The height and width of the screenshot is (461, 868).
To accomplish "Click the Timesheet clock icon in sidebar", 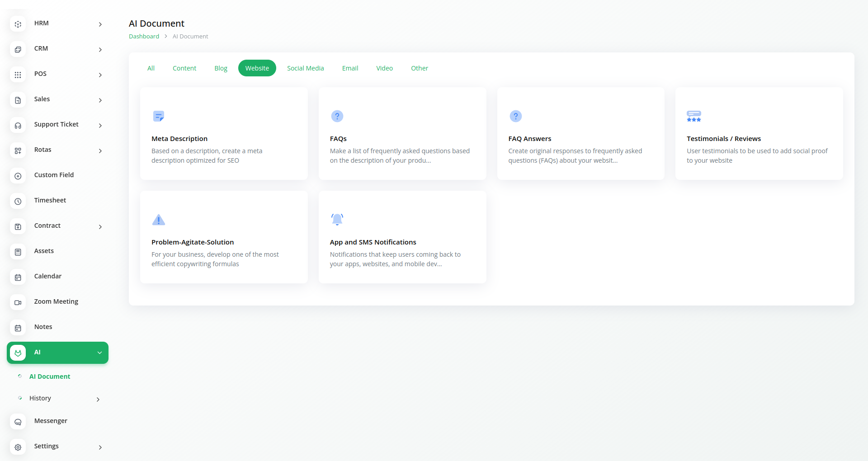I will tap(18, 201).
